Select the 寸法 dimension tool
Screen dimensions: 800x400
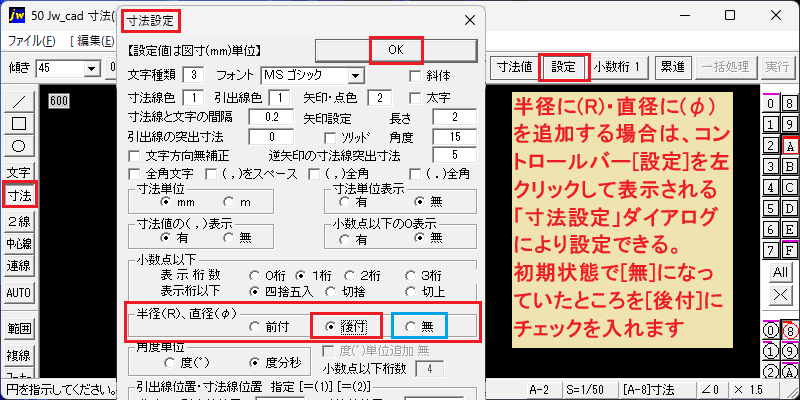point(19,195)
